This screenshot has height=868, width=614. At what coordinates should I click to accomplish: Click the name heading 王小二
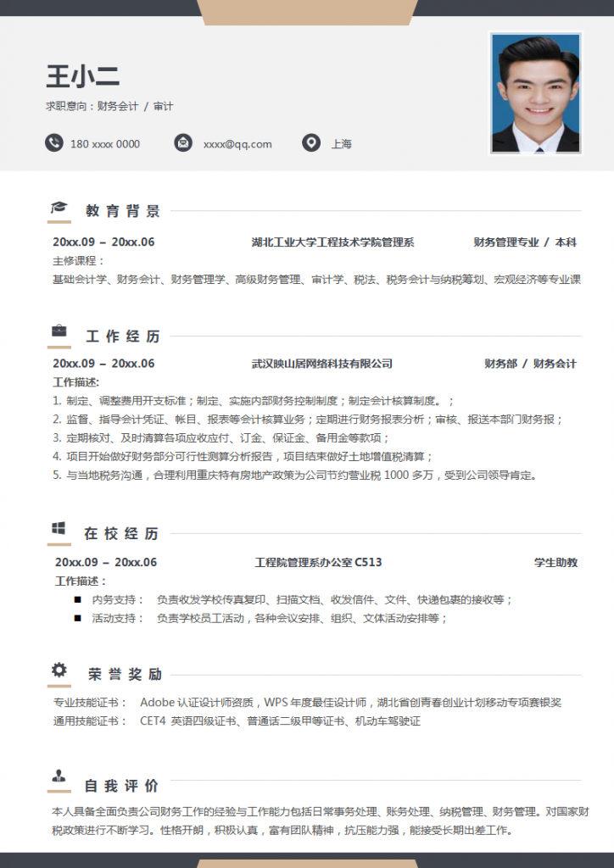(x=83, y=76)
